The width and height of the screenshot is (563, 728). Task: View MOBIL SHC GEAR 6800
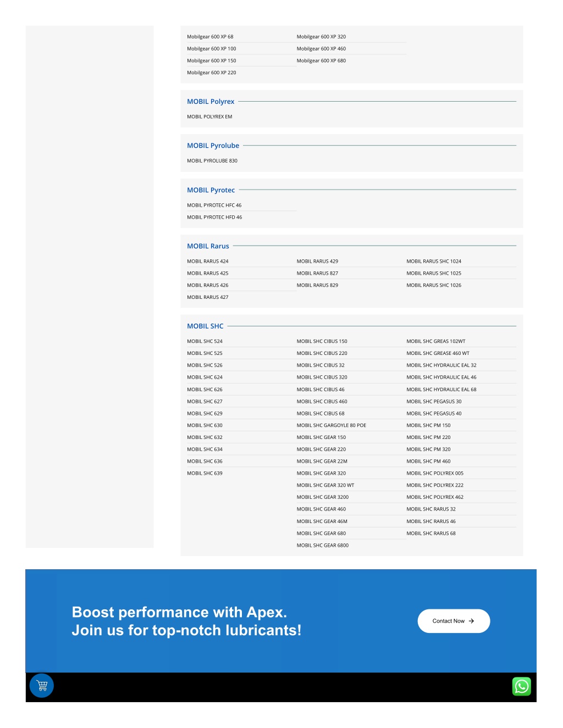click(x=323, y=546)
